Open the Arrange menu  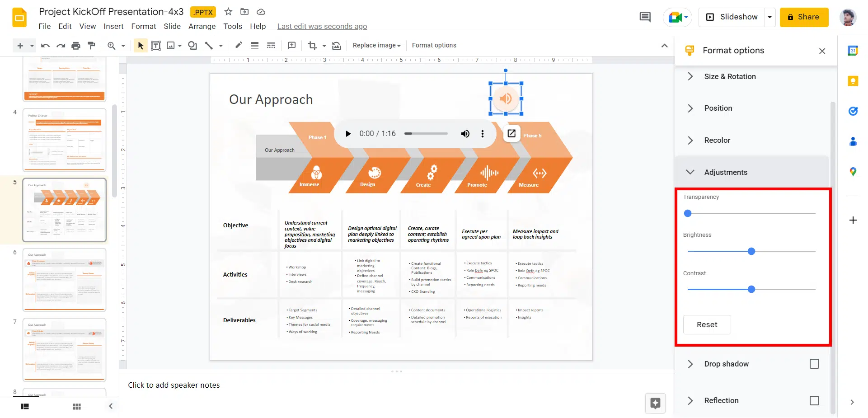click(x=202, y=27)
